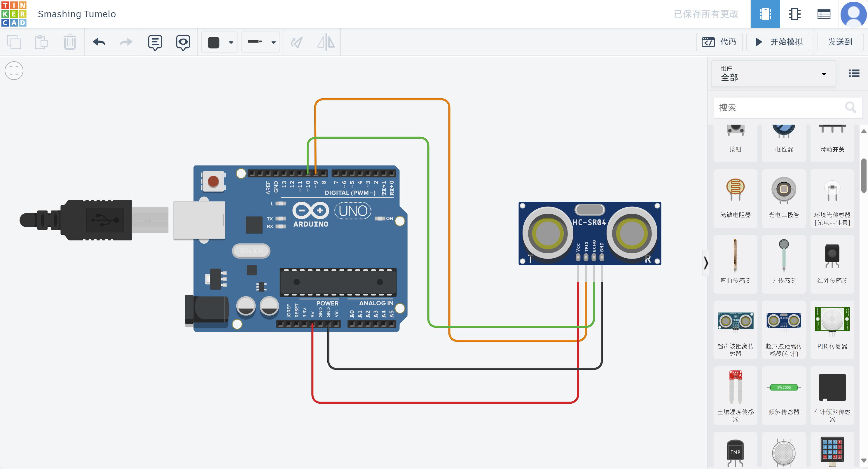The width and height of the screenshot is (868, 469).
Task: Select 超声波距离传感器(4 针) component
Action: 784,330
